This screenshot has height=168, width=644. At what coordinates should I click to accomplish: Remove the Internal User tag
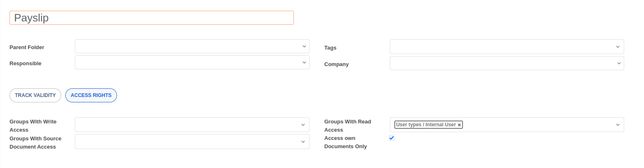[459, 125]
